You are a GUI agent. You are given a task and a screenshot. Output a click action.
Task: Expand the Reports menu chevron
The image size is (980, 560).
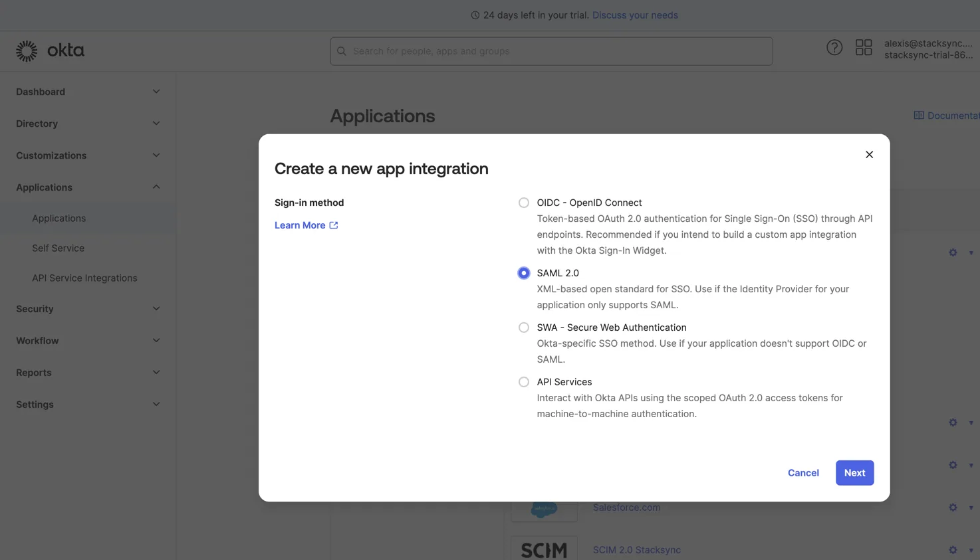[x=156, y=373]
